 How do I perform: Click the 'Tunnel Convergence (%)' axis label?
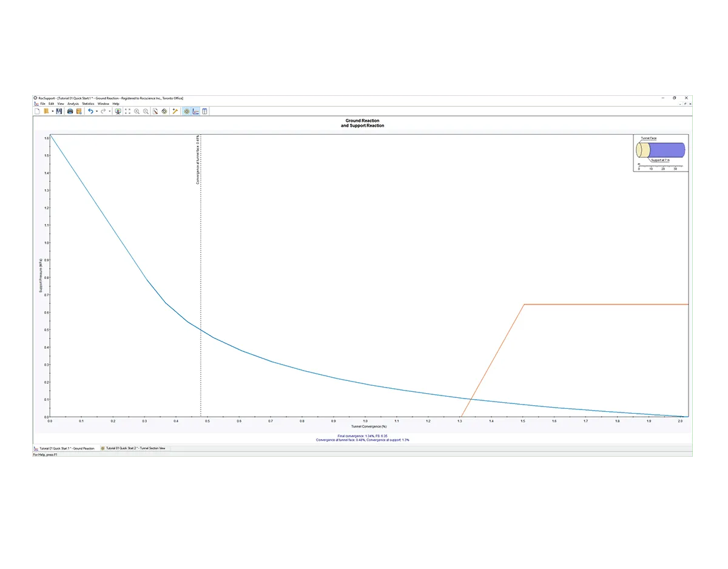pyautogui.click(x=369, y=426)
